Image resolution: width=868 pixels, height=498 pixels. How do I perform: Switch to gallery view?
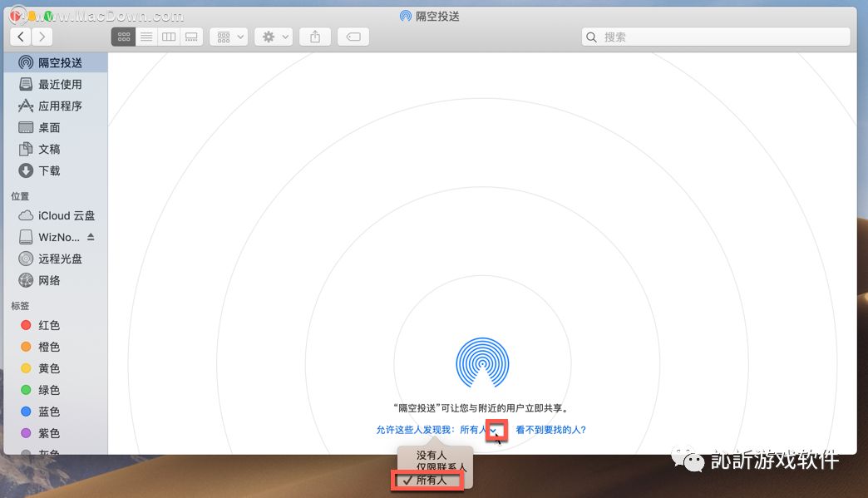click(x=191, y=37)
